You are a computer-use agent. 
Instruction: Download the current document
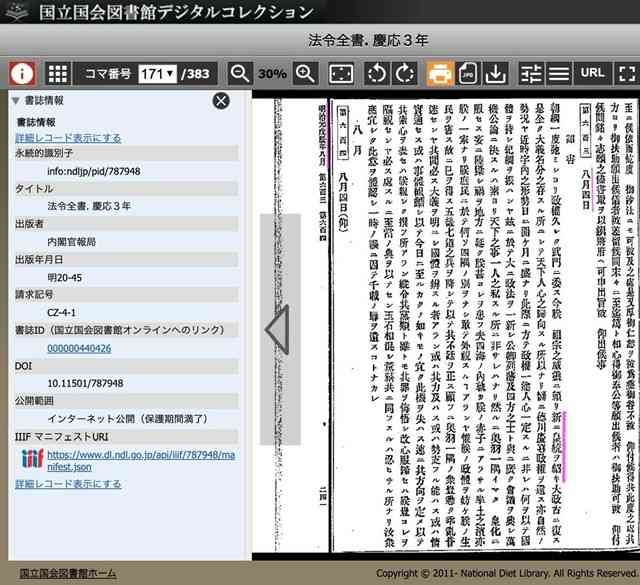pyautogui.click(x=496, y=74)
